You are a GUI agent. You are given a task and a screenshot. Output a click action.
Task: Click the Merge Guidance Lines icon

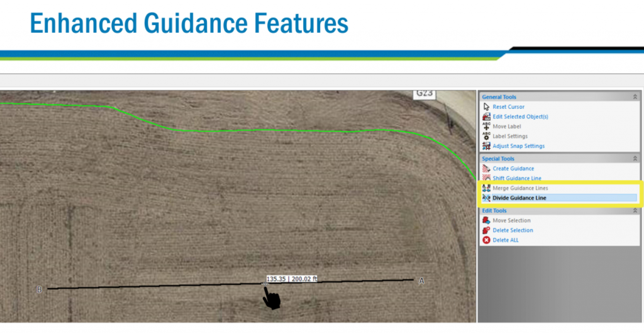point(486,188)
